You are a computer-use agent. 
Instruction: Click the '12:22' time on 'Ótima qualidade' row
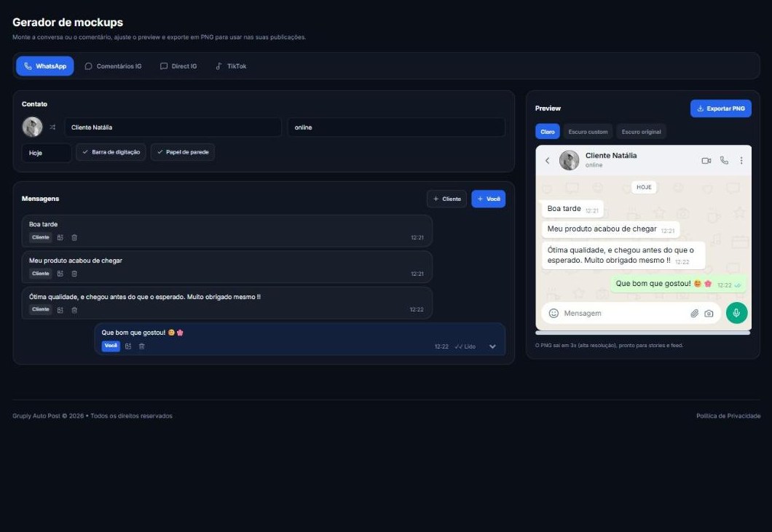click(417, 309)
